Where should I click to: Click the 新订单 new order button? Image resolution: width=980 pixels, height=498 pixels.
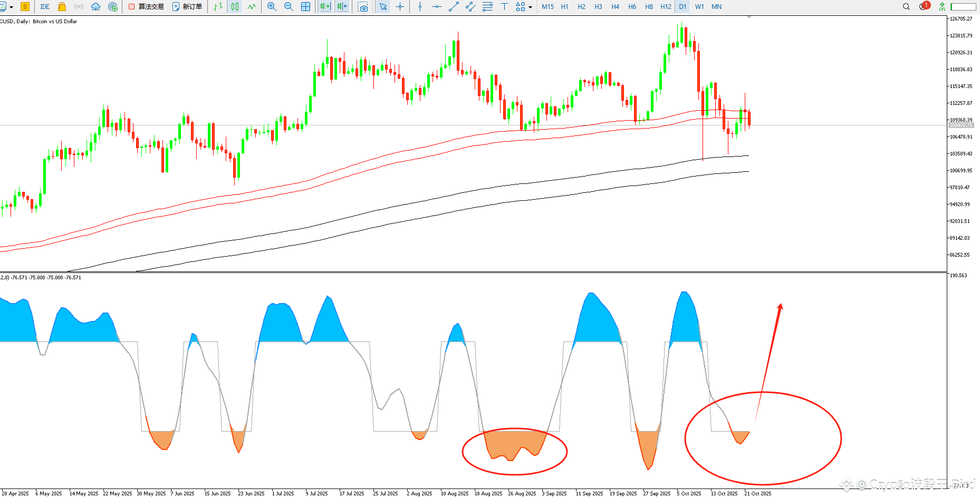tap(187, 7)
